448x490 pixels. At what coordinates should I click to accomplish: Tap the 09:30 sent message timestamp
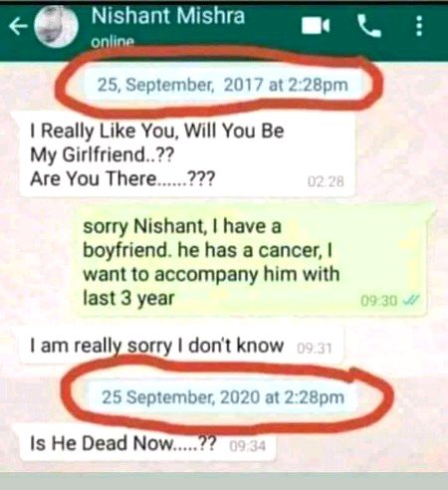[379, 301]
